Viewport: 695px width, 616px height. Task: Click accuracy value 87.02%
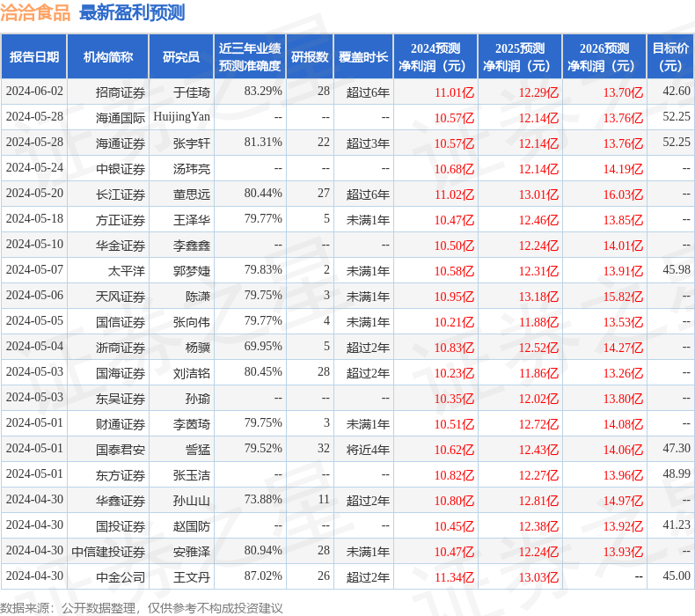tap(263, 576)
